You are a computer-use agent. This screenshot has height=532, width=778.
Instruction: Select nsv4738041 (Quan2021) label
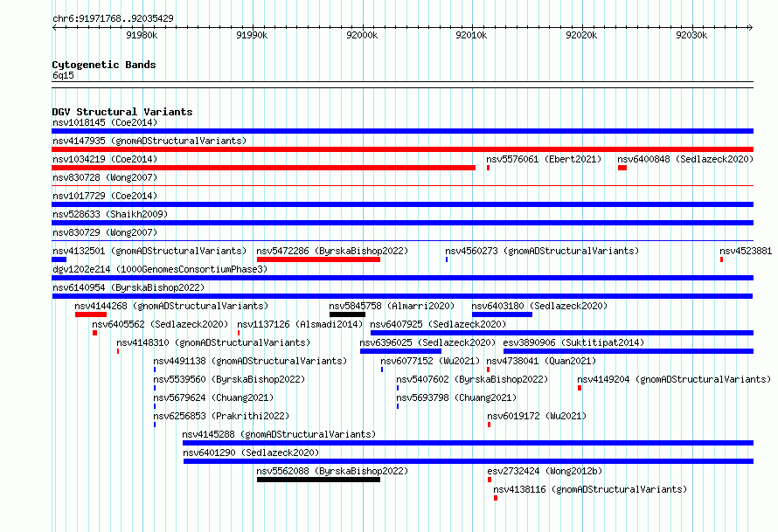pyautogui.click(x=541, y=361)
